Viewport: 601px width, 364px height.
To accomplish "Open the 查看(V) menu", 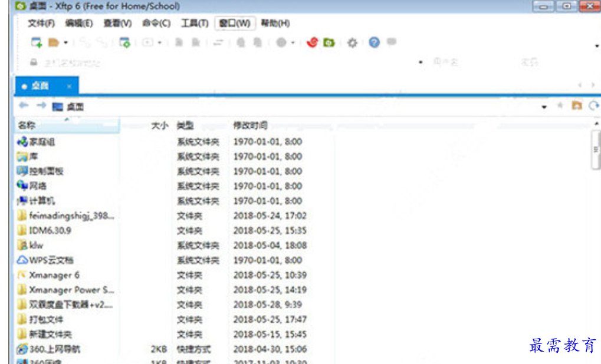I will point(117,24).
